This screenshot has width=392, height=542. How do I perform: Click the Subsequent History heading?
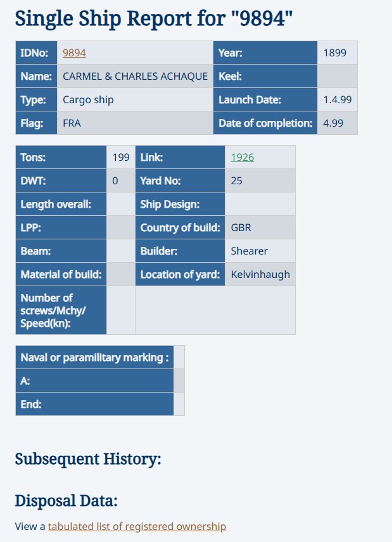(x=88, y=460)
